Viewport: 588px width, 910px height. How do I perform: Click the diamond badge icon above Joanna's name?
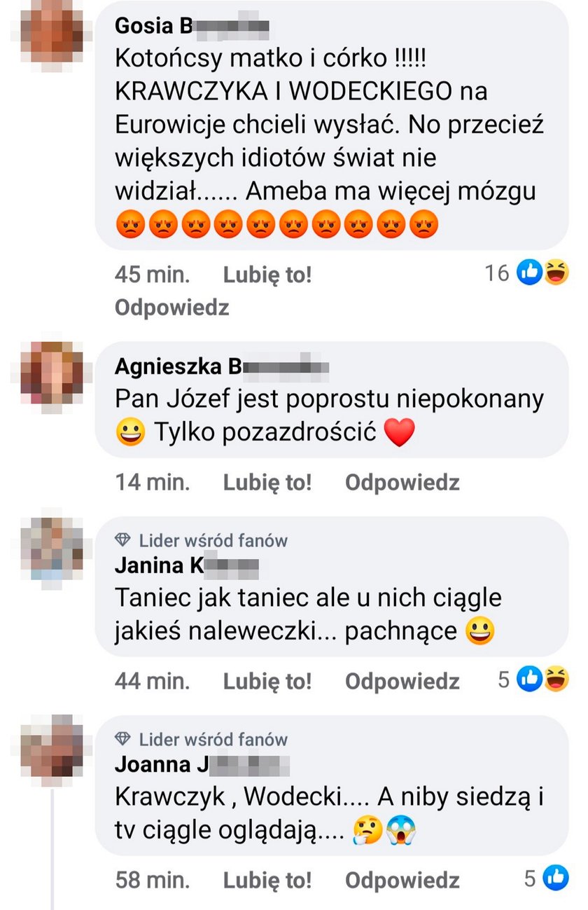(124, 739)
